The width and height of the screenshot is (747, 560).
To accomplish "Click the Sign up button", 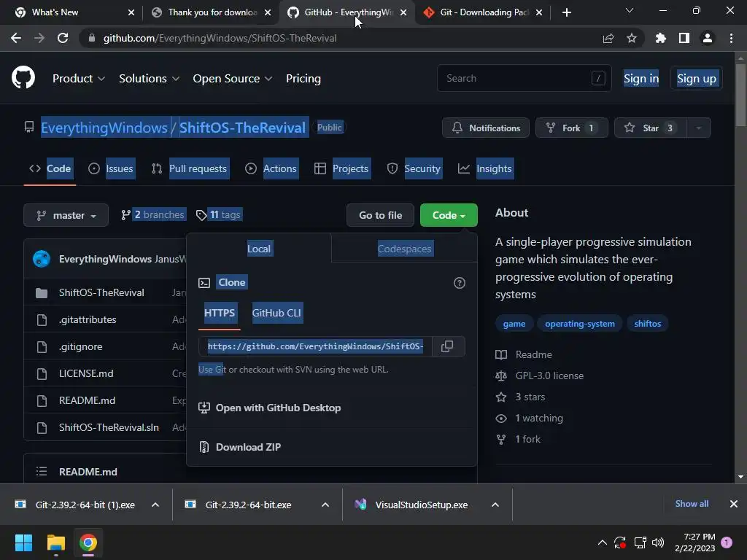I will tap(697, 79).
